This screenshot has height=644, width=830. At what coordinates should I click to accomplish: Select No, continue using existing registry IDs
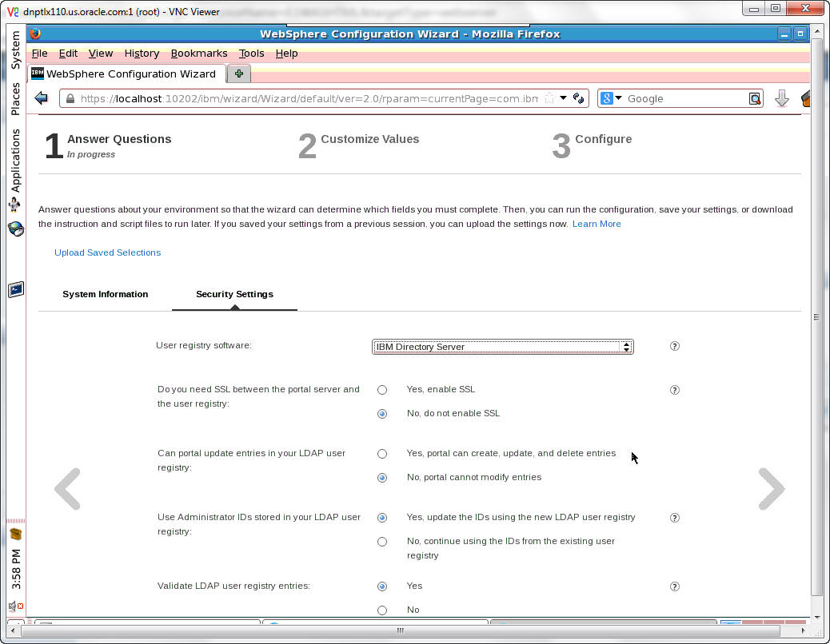tap(382, 542)
